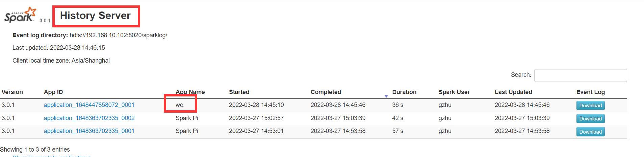Sort the table by Version column
Screen dimensions: 644x157
point(12,92)
